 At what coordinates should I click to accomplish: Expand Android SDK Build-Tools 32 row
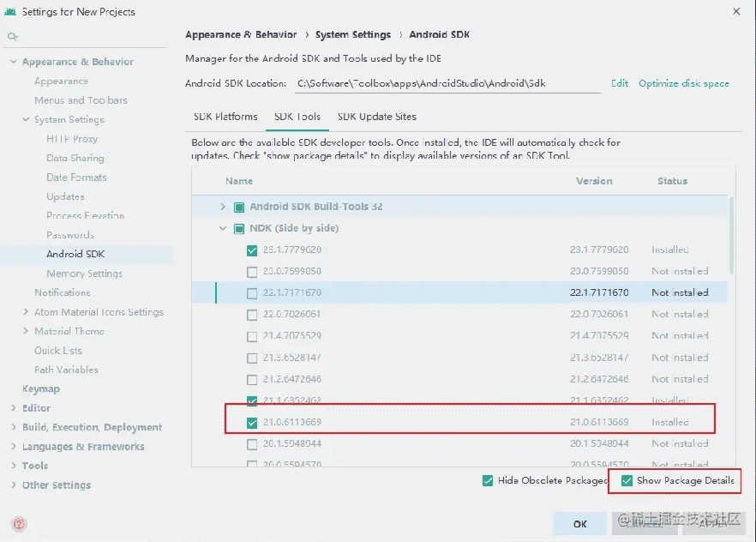(x=223, y=207)
